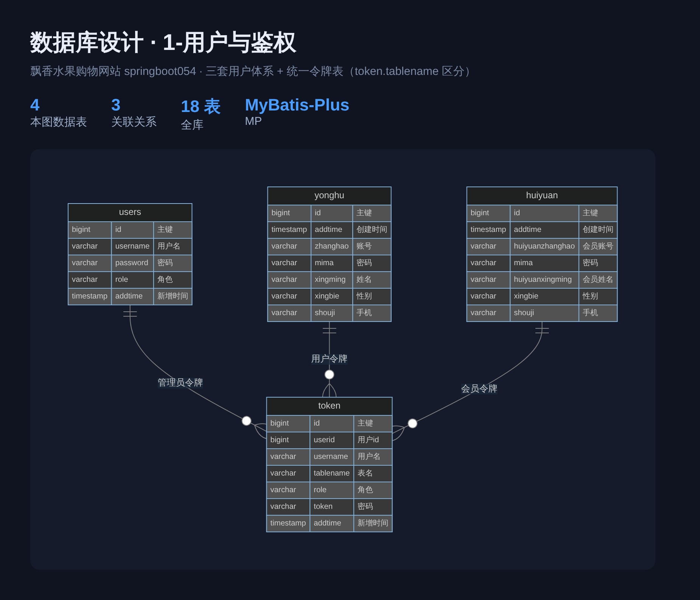Image resolution: width=700 pixels, height=600 pixels.
Task: Click the addtime field in token table
Action: coord(332,523)
